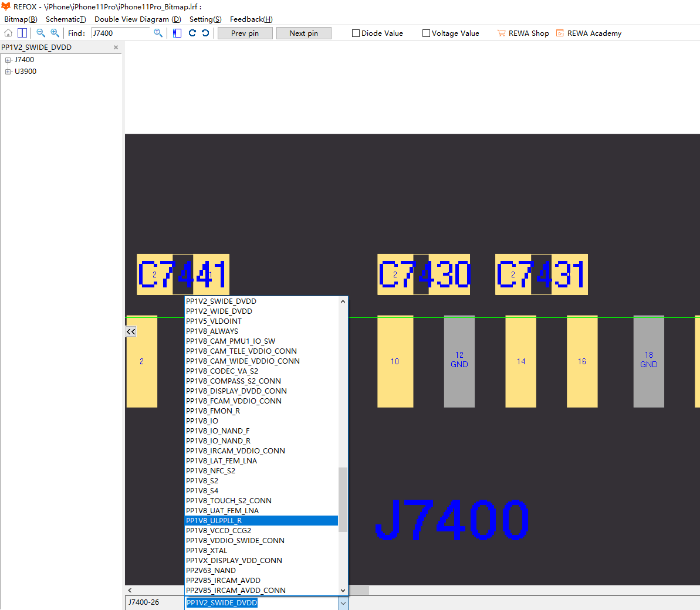Click the net name combo box text field
The width and height of the screenshot is (700, 610).
[262, 603]
